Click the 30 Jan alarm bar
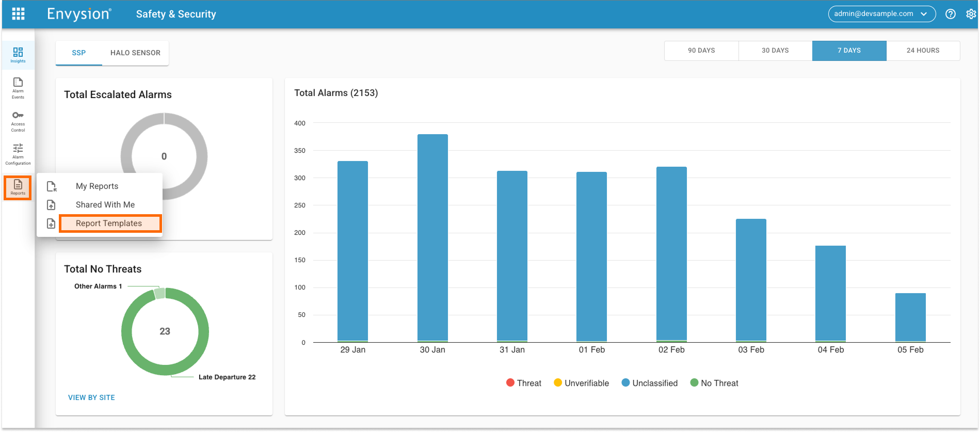 [x=432, y=237]
